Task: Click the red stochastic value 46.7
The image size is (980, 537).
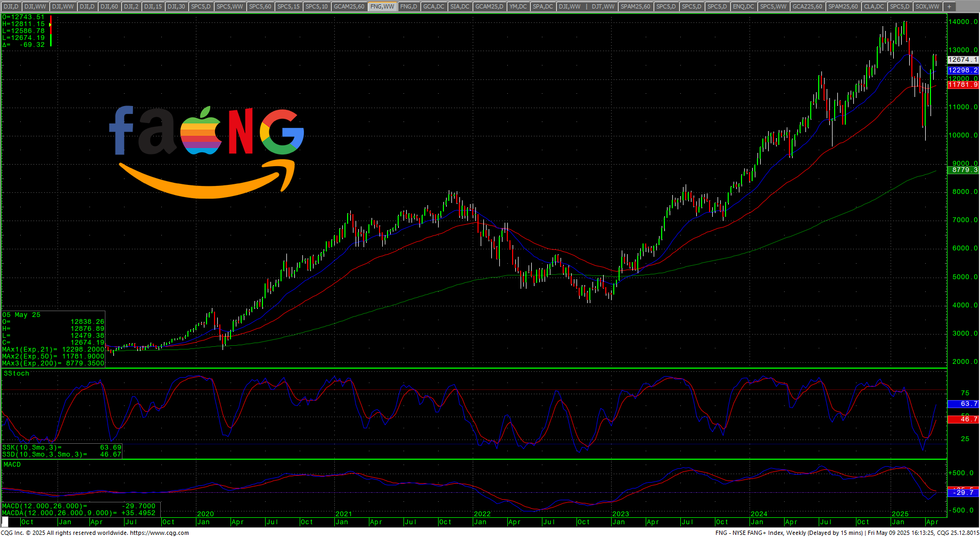Action: click(x=963, y=419)
